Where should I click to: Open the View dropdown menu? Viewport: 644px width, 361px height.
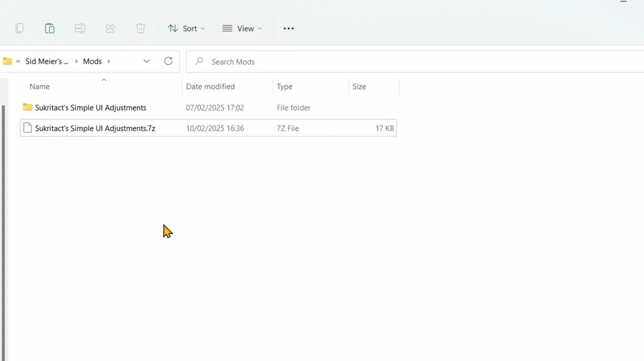point(242,28)
